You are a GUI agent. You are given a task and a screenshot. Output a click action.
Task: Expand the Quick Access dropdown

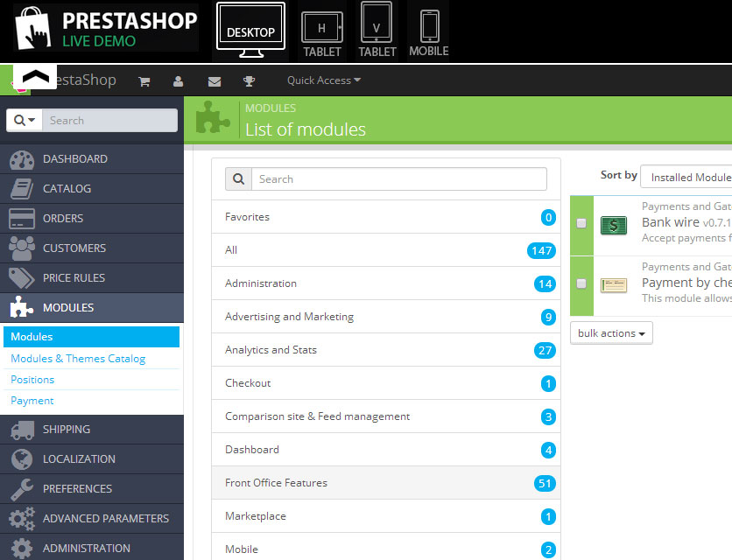pyautogui.click(x=323, y=80)
